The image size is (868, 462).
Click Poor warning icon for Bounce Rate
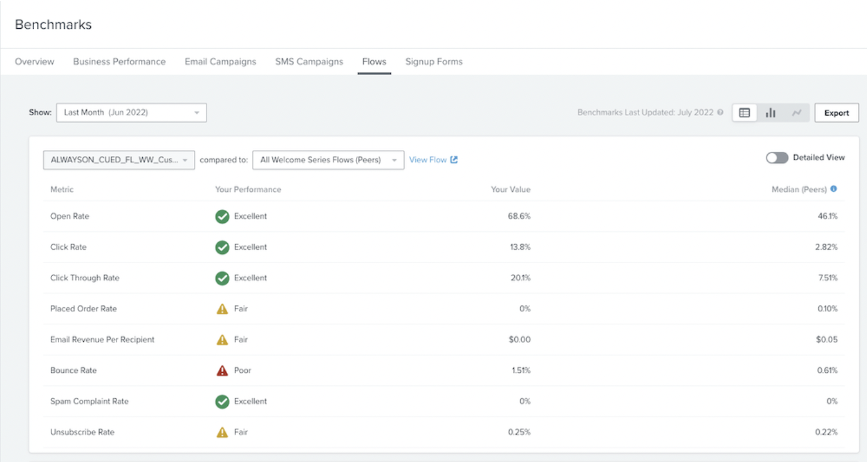pos(222,371)
